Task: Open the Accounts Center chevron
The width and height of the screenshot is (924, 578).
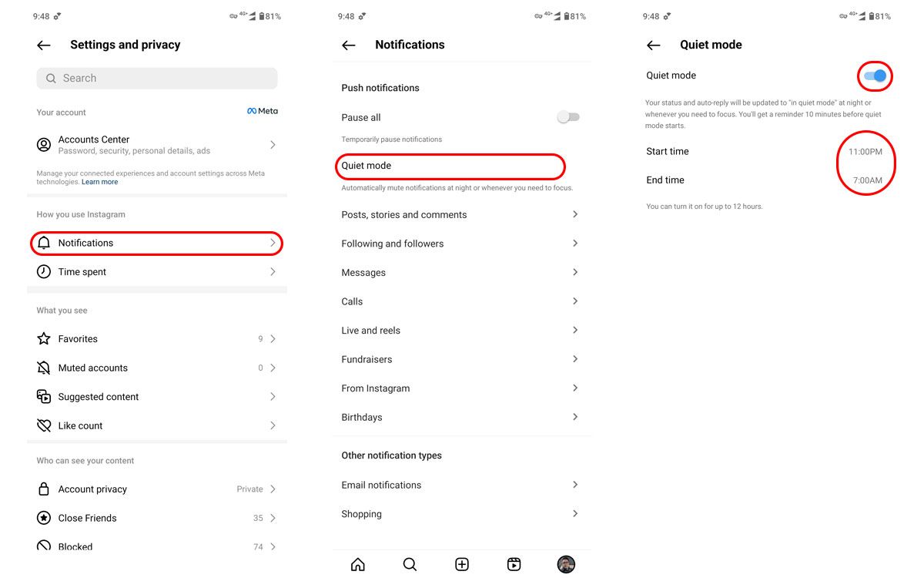Action: tap(273, 145)
